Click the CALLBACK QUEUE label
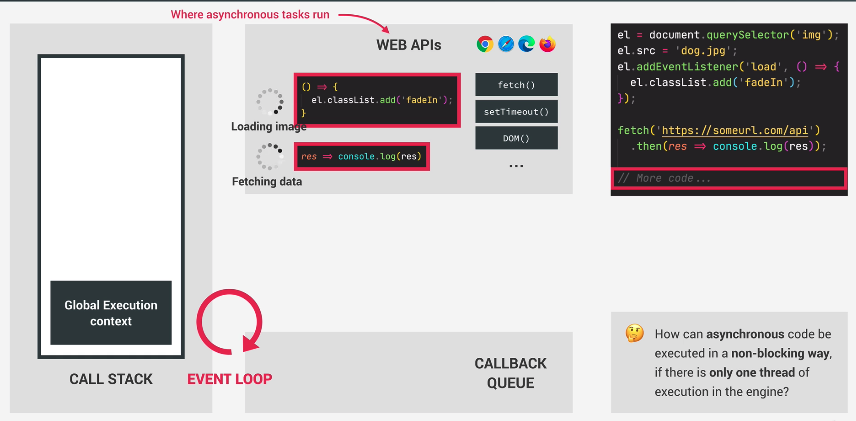Image resolution: width=856 pixels, height=421 pixels. [510, 373]
